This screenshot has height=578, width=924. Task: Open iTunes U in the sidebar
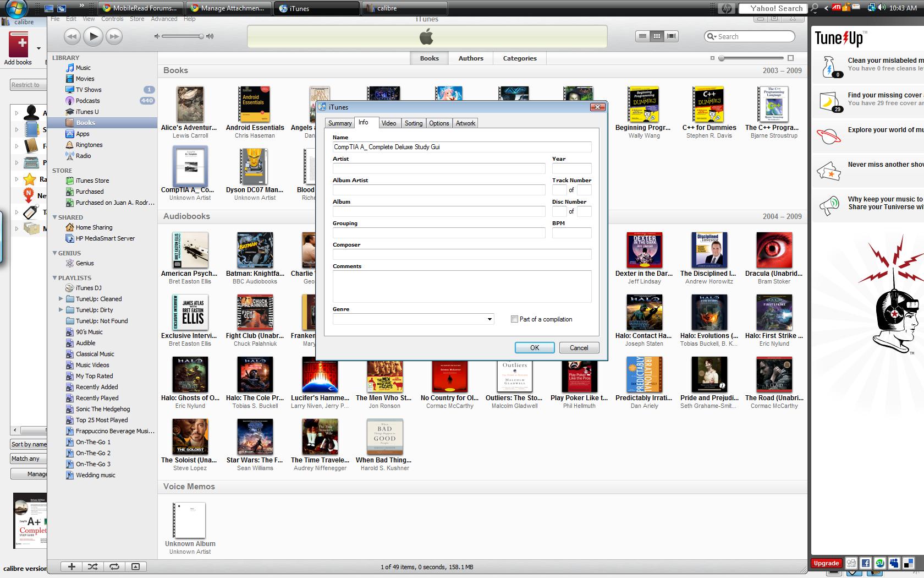click(87, 112)
